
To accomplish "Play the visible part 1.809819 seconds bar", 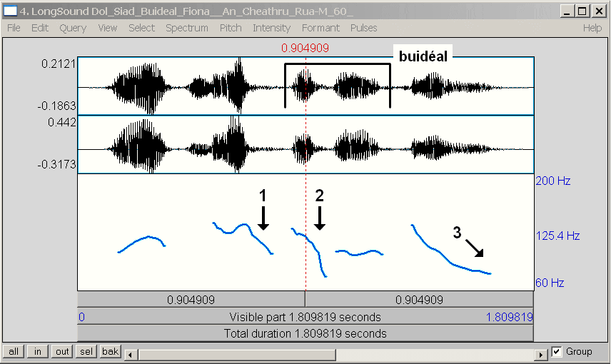I will pos(305,317).
